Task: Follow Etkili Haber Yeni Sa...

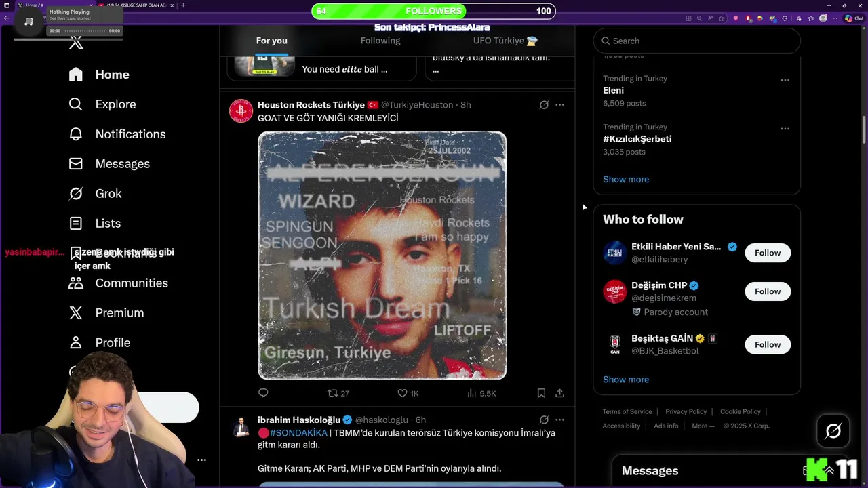Action: 768,253
